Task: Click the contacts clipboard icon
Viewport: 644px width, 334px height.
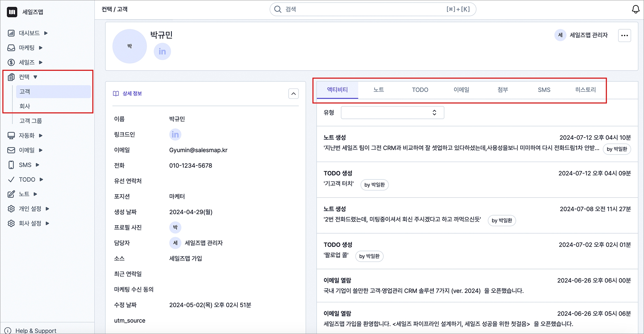Action: 11,77
